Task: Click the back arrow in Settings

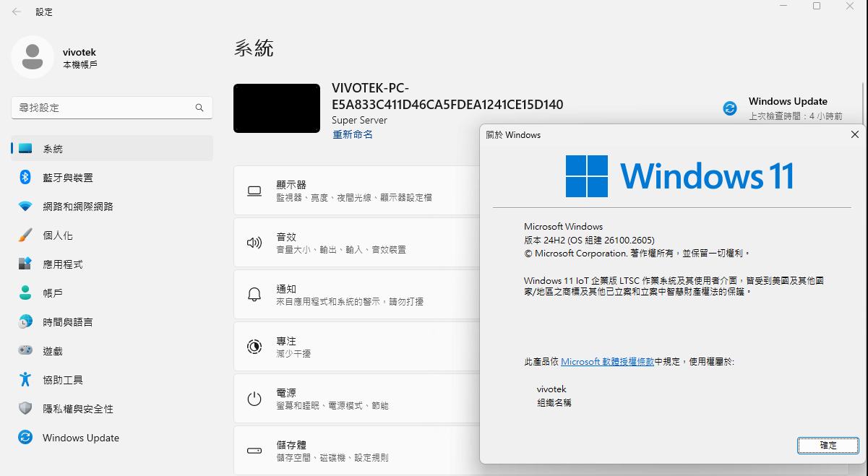Action: coord(16,12)
